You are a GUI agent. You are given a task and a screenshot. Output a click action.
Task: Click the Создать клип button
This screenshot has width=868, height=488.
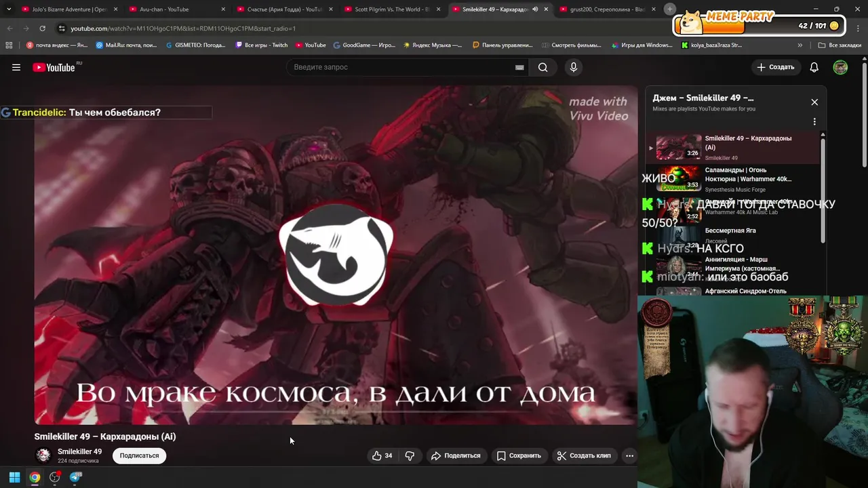(x=584, y=455)
